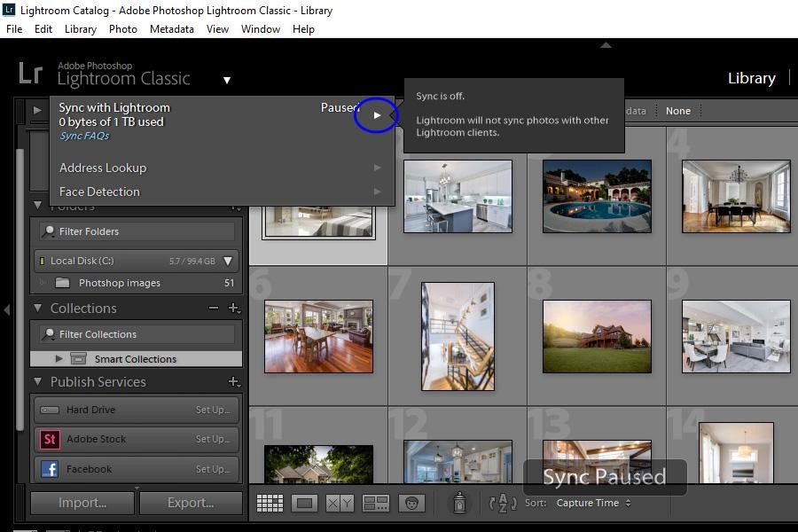The width and height of the screenshot is (798, 532).
Task: Switch to the Library module
Action: pyautogui.click(x=750, y=78)
